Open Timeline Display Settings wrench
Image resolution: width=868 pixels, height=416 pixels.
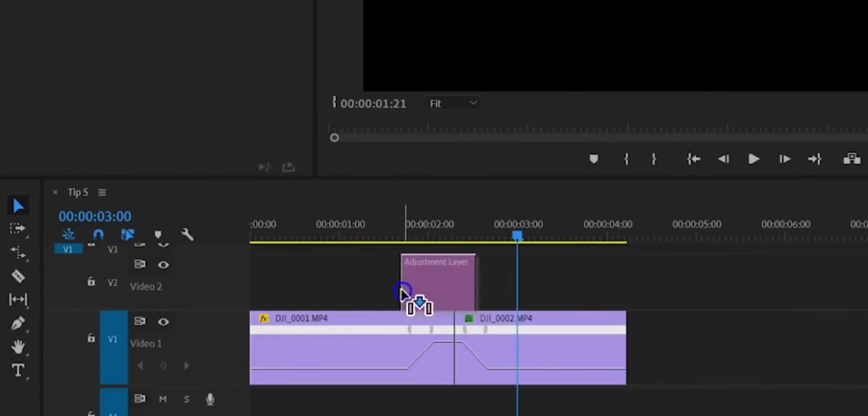(x=187, y=234)
